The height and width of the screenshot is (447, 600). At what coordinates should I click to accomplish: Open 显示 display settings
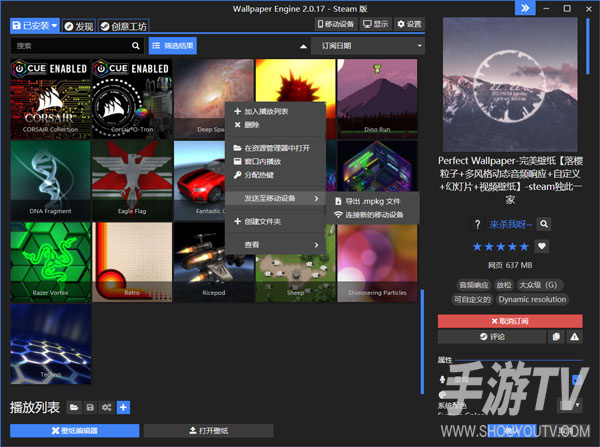pyautogui.click(x=375, y=24)
